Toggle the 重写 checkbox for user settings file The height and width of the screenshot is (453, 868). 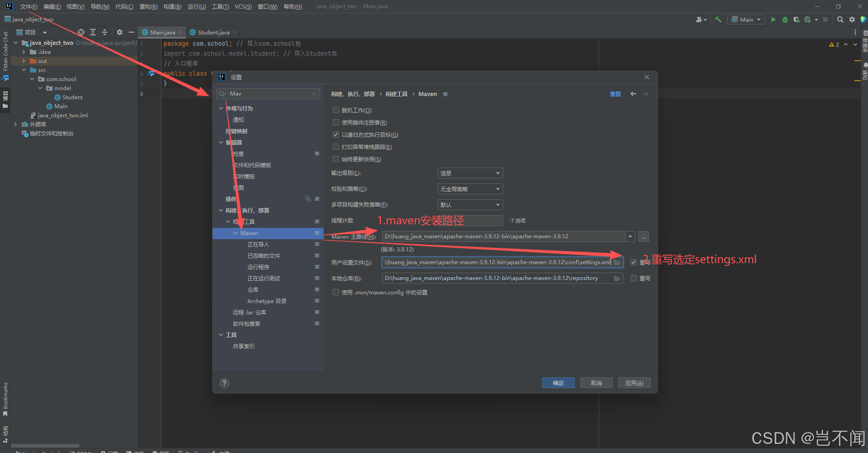coord(634,262)
